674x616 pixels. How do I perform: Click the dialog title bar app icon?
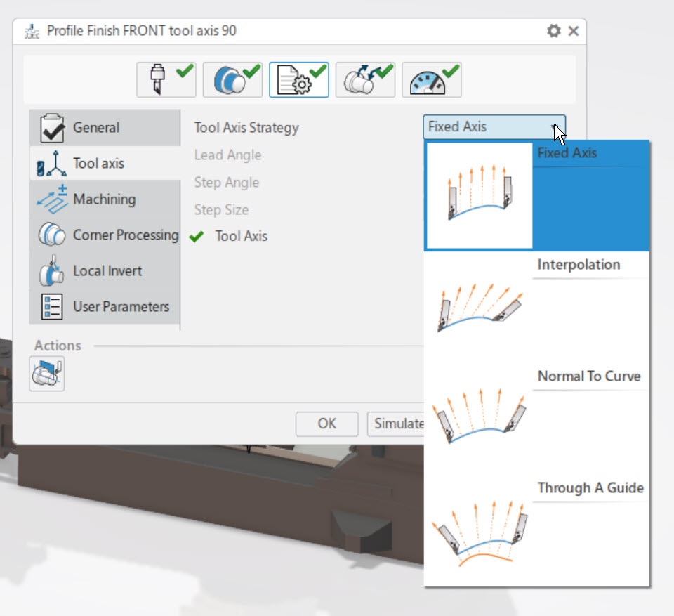(32, 32)
